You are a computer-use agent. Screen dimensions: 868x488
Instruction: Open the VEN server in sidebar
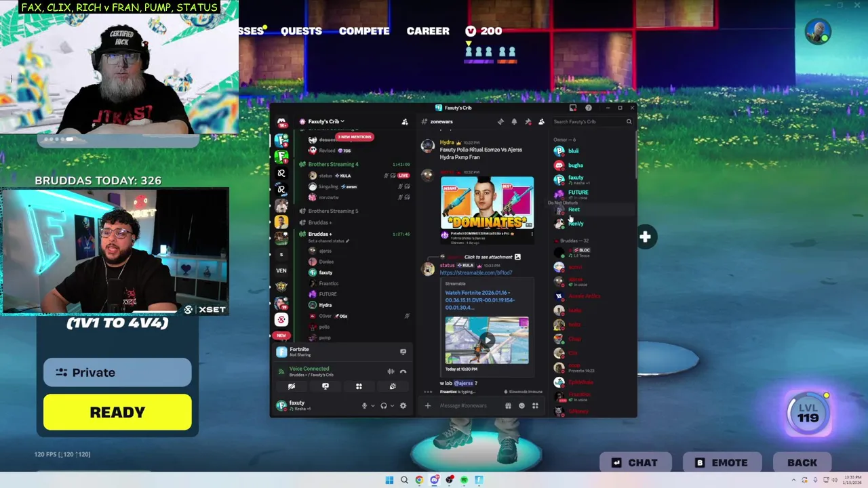tap(281, 270)
